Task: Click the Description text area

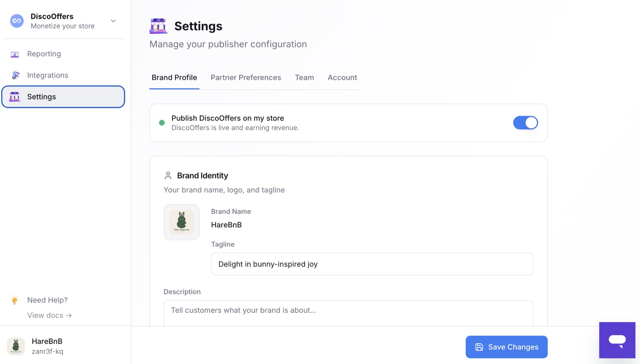Action: 348,313
